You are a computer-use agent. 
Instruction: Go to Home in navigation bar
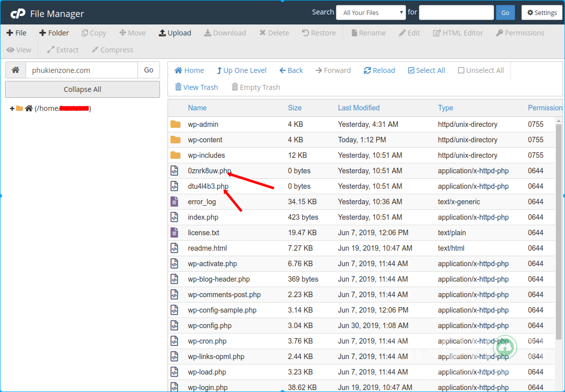click(x=189, y=70)
